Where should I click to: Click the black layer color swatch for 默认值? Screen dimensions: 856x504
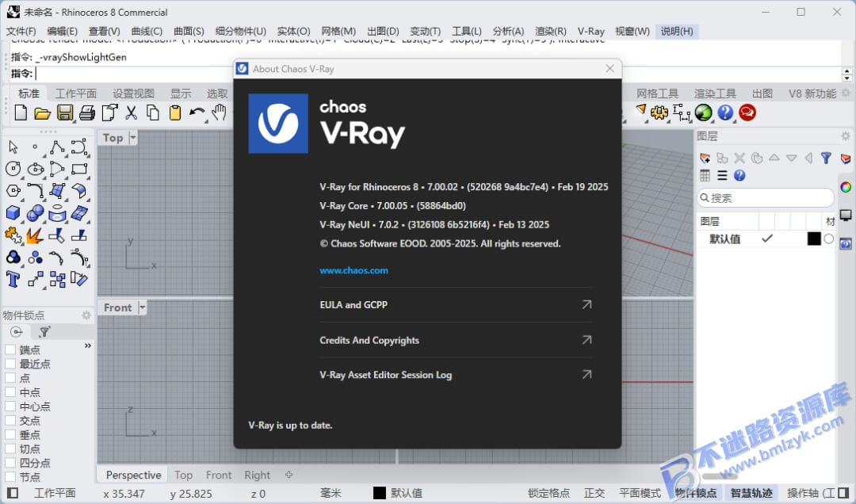coord(814,239)
